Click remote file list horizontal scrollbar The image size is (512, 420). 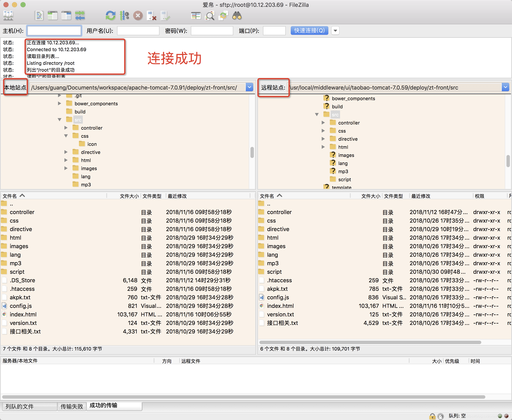click(x=370, y=342)
